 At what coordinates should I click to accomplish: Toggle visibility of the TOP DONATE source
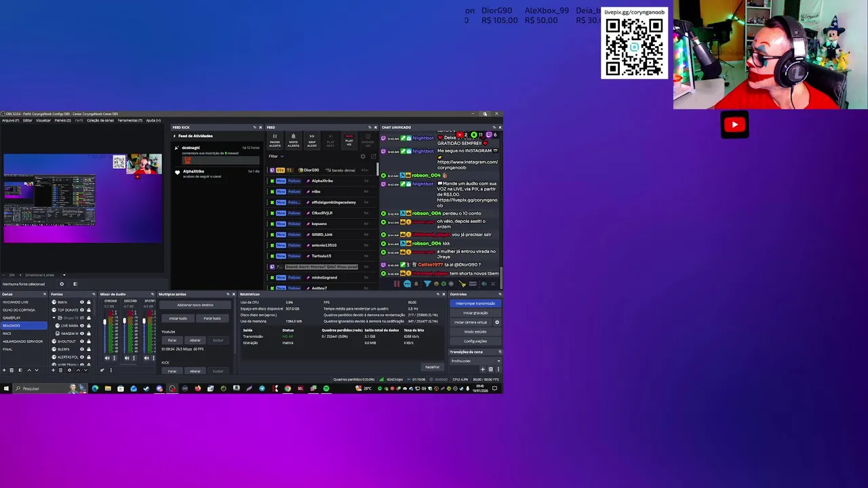click(x=82, y=310)
